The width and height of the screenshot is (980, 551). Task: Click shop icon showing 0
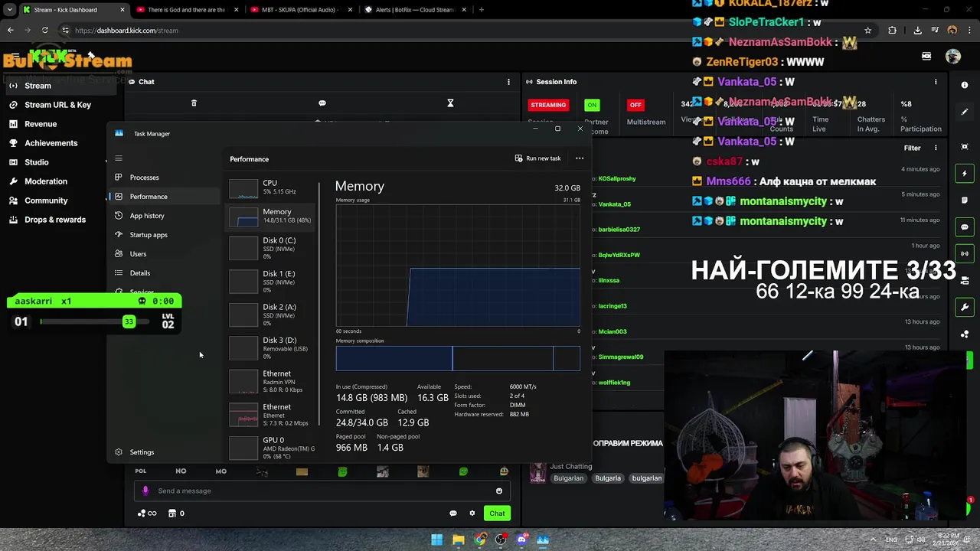pyautogui.click(x=176, y=514)
